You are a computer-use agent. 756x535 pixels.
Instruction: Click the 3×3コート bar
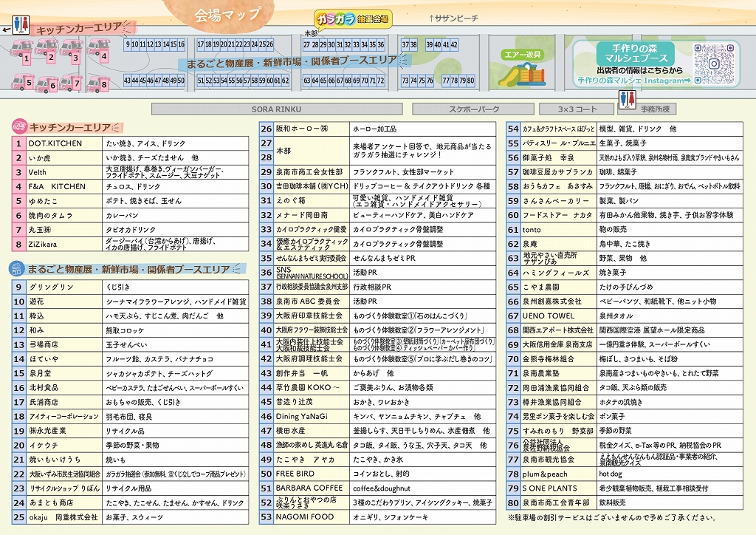(577, 109)
